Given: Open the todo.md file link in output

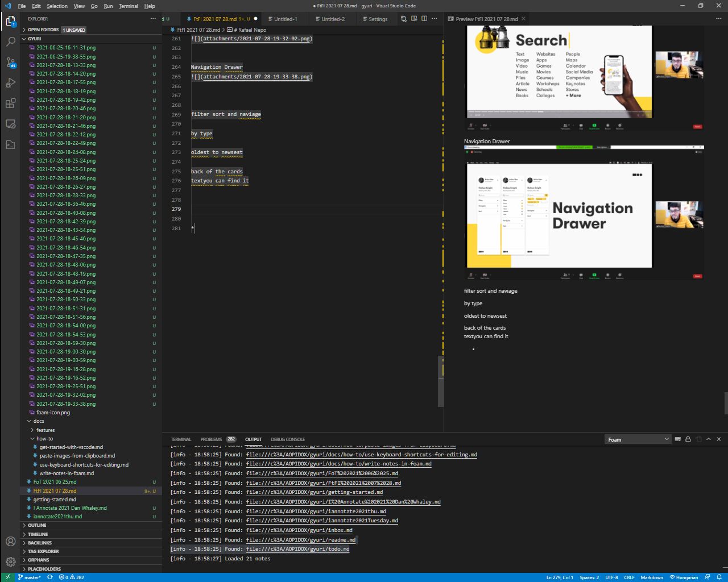Looking at the screenshot, I should [x=297, y=549].
